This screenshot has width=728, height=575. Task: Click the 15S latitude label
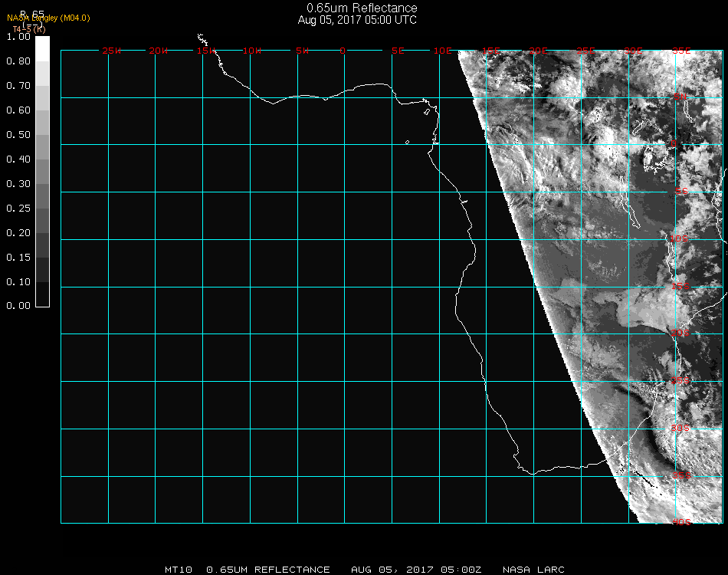click(680, 287)
